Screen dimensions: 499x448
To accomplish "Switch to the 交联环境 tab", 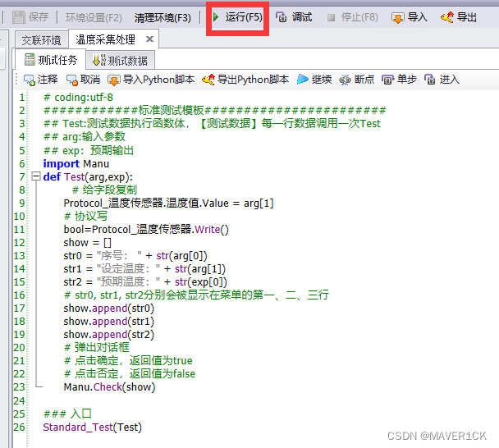I will click(x=41, y=40).
